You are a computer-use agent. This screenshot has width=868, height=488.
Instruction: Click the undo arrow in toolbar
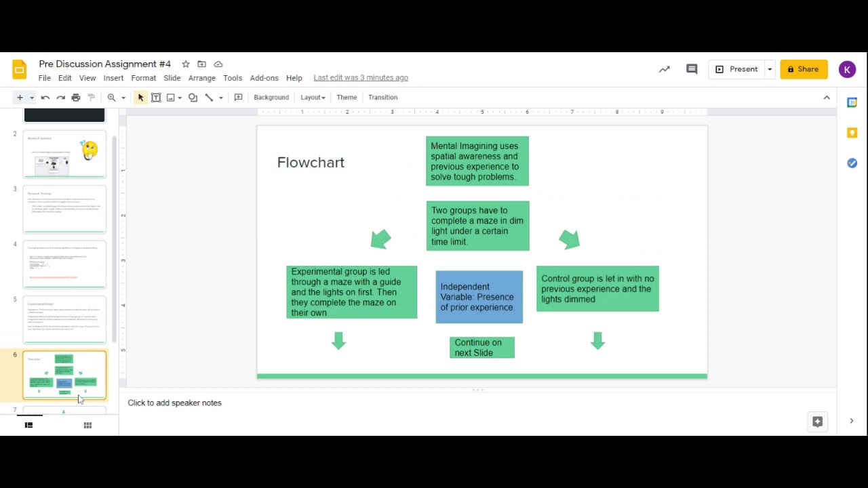[45, 98]
